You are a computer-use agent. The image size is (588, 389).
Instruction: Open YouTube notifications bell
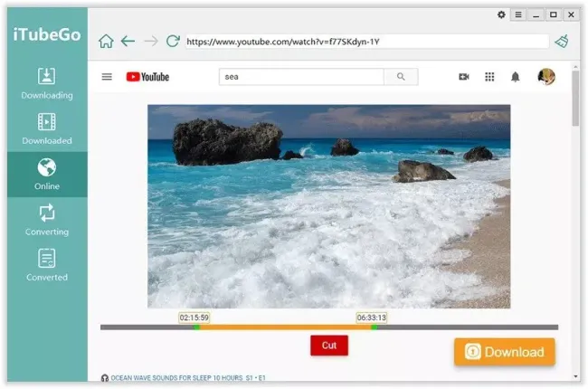(x=515, y=77)
